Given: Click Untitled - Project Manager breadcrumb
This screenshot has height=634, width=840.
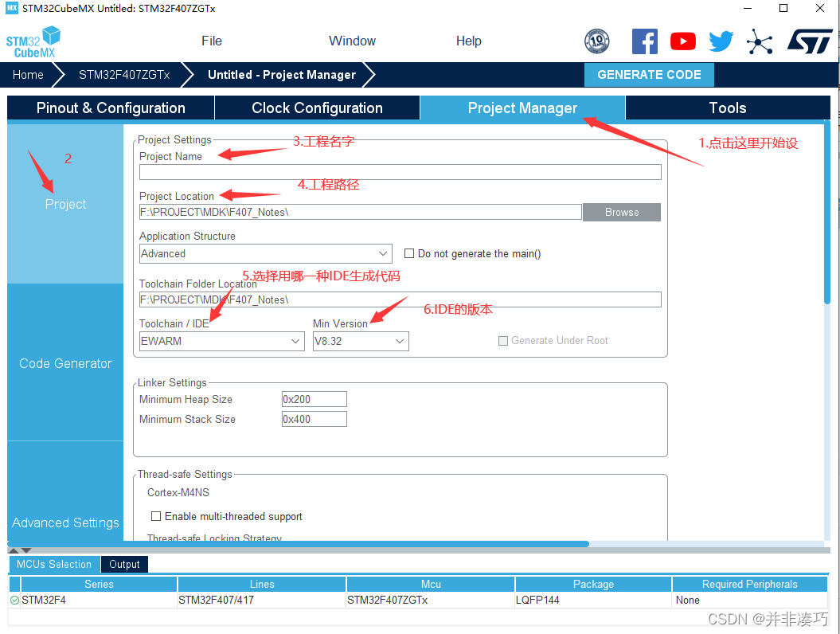Looking at the screenshot, I should click(282, 75).
